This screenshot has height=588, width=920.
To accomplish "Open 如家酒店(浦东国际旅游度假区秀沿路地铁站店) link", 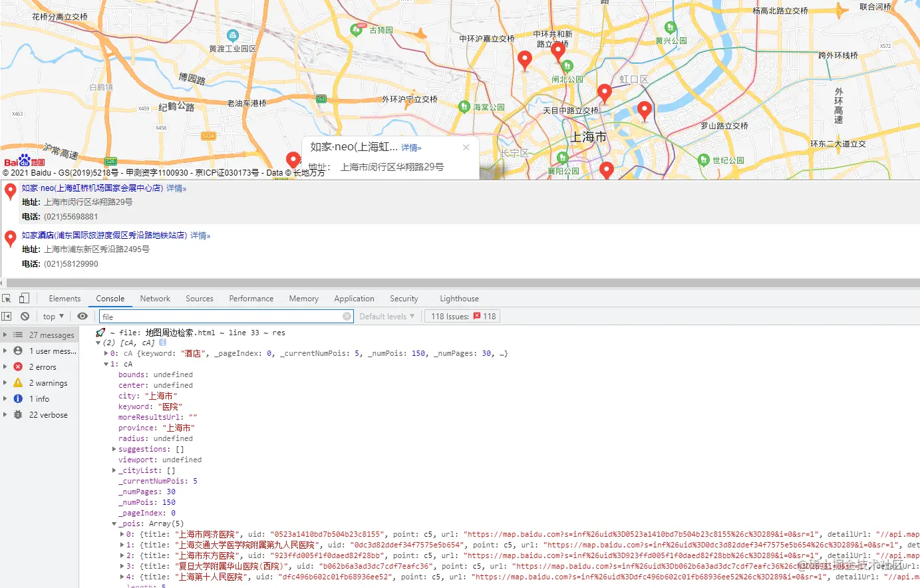I will tap(104, 235).
